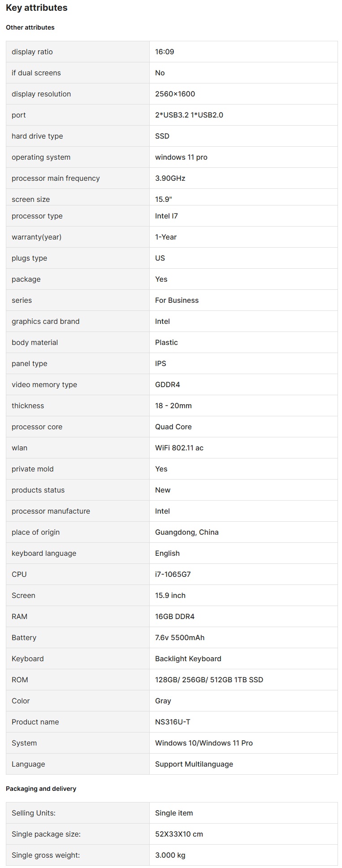Click the processor main frequency 3.90GHz value
Viewport: 342px width, 868px height.
[x=170, y=178]
